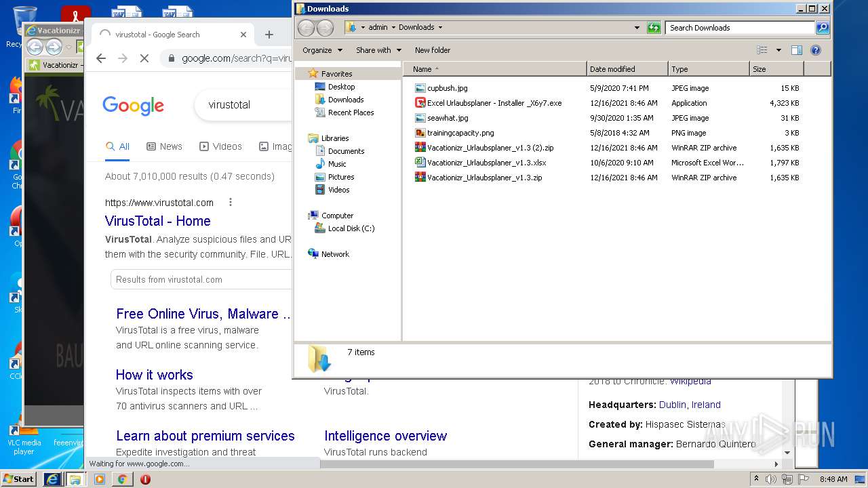This screenshot has height=488, width=868.
Task: Show hidden tray icons arrow
Action: point(756,479)
